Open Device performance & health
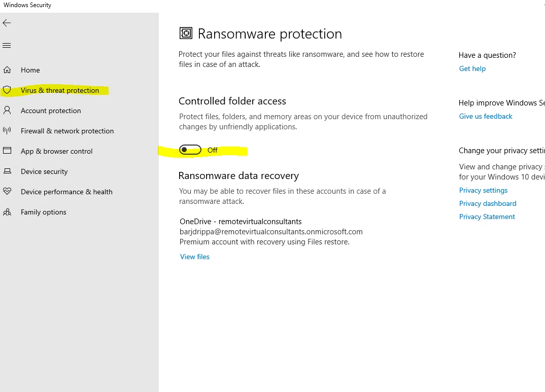Image resolution: width=545 pixels, height=392 pixels. coord(67,192)
